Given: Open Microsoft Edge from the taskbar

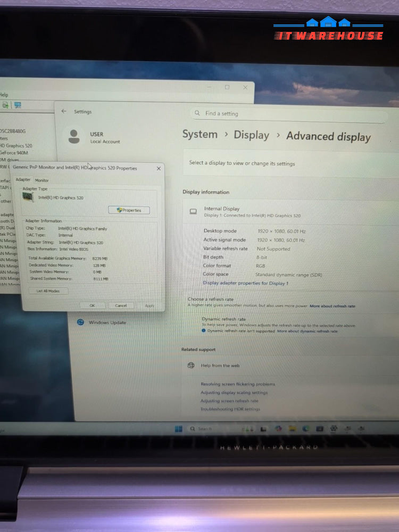Looking at the screenshot, I should (x=306, y=429).
